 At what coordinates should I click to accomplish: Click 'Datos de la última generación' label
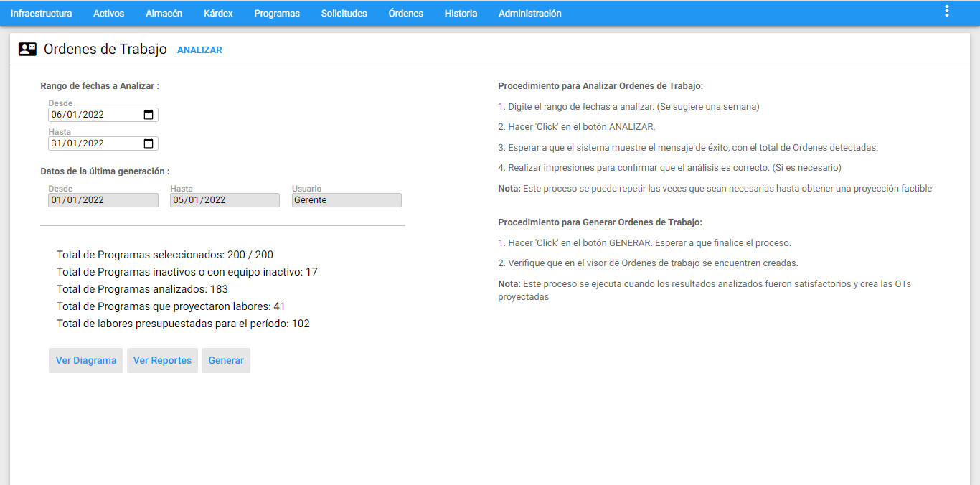(105, 171)
